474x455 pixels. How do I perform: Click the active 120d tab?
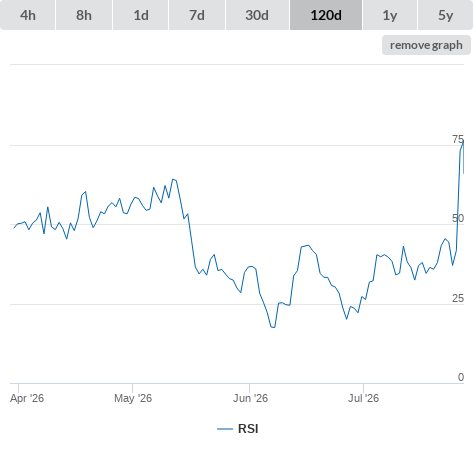[x=326, y=15]
